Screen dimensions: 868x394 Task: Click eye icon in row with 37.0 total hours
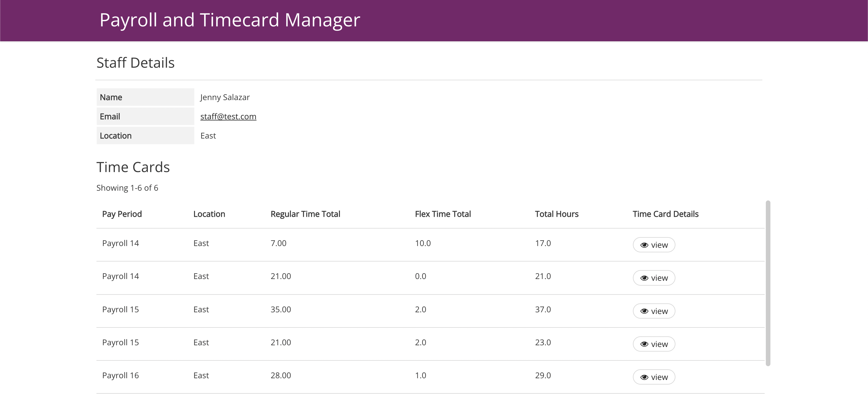[644, 311]
